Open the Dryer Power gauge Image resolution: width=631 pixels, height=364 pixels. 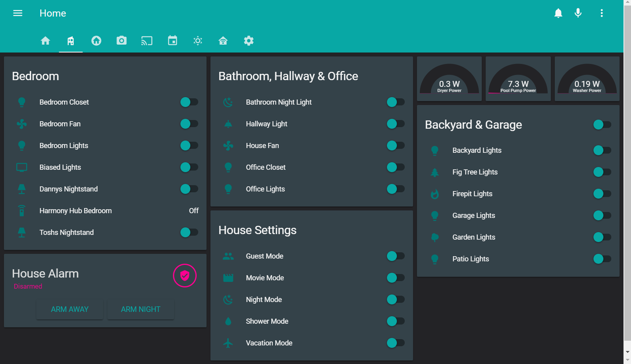(x=449, y=79)
